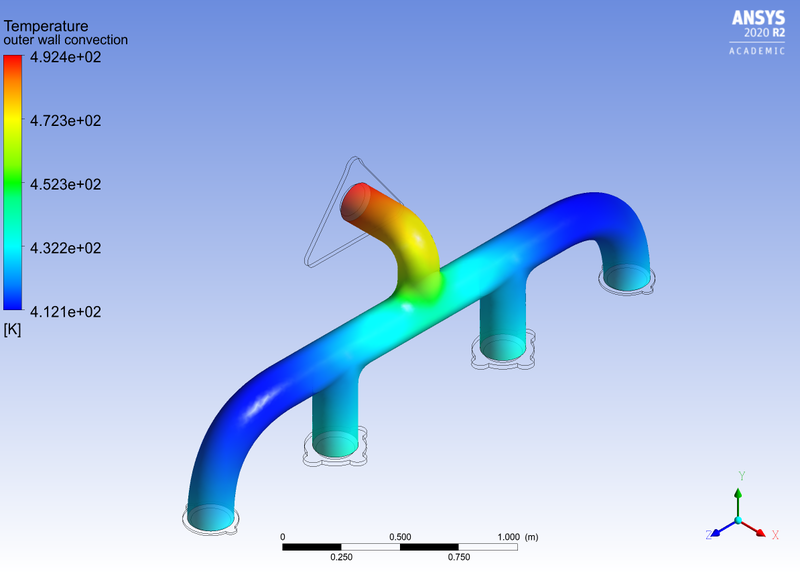Click the legend value 4.924e+02
This screenshot has width=800, height=574.
pyautogui.click(x=66, y=57)
